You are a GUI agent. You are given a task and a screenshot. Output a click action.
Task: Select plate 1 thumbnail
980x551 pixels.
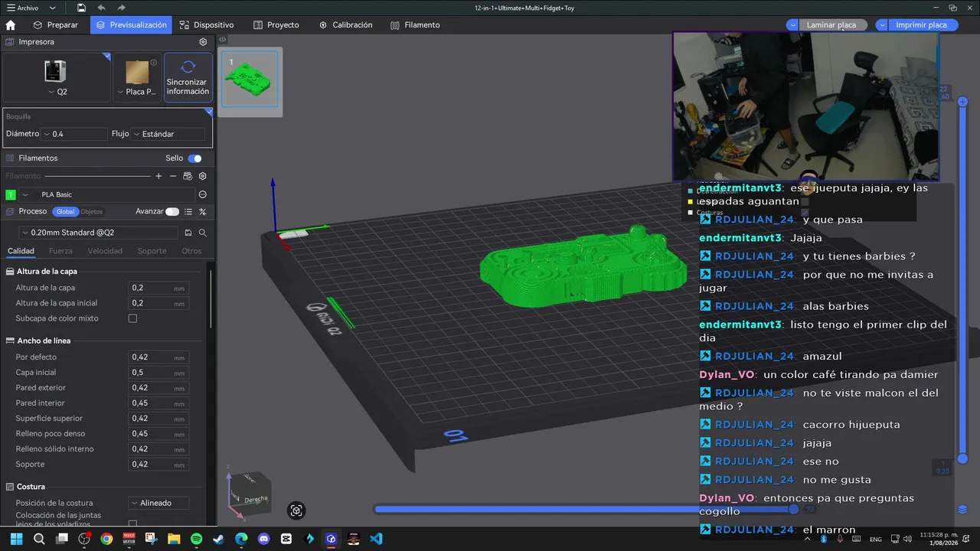[250, 80]
